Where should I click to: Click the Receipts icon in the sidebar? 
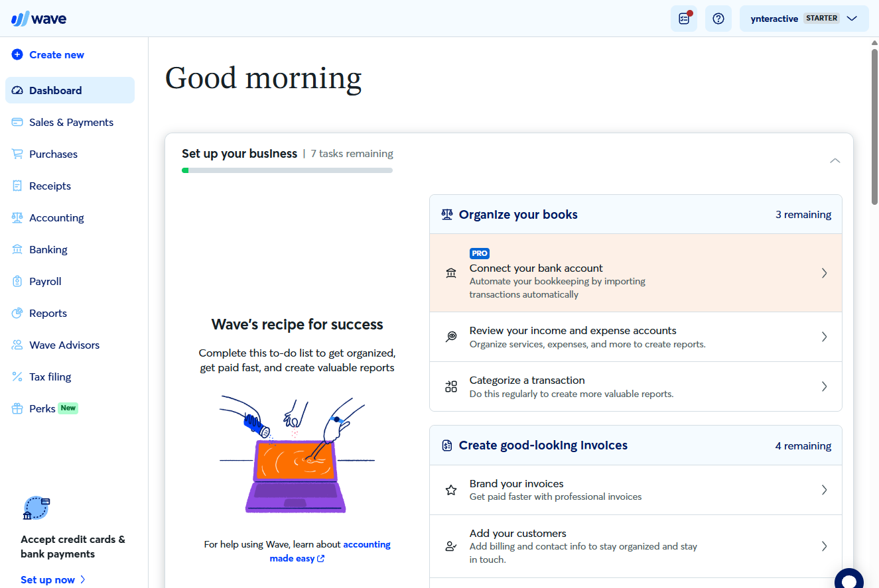[17, 186]
